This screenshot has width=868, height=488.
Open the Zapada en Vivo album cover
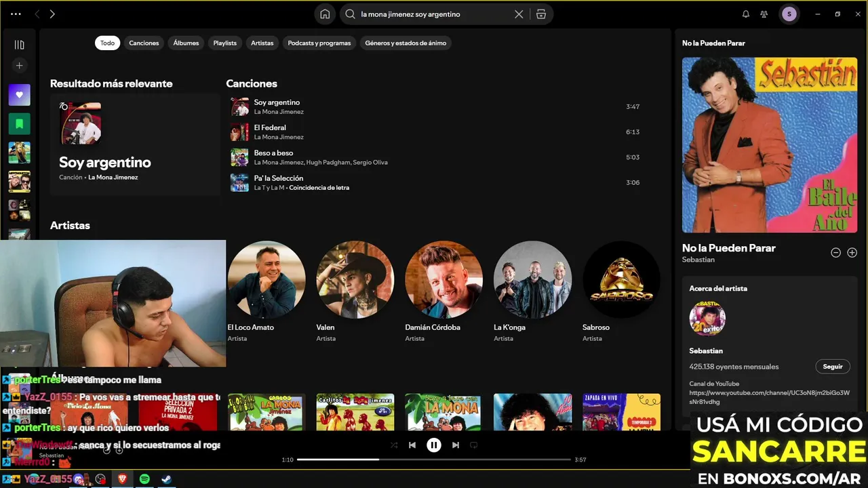621,411
